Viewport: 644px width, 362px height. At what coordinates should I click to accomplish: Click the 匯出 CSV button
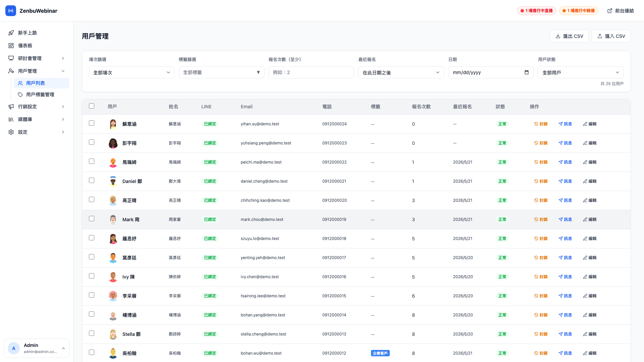tap(569, 36)
